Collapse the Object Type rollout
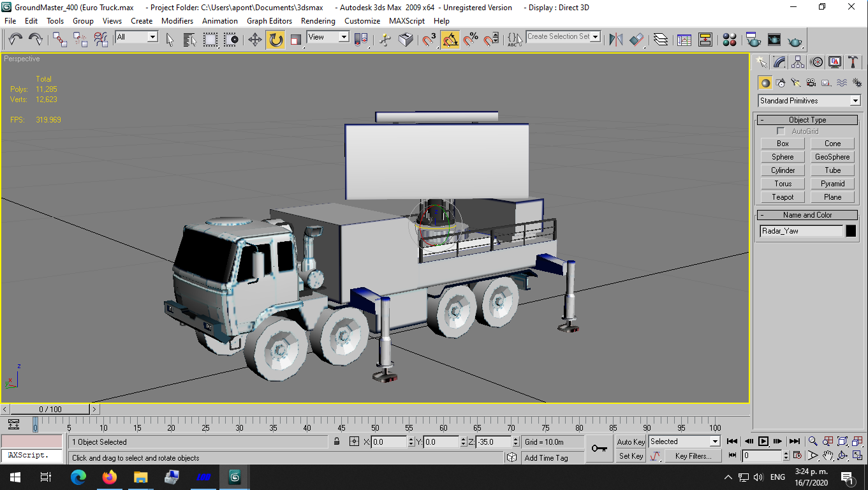Image resolution: width=868 pixels, height=490 pixels. (x=807, y=120)
